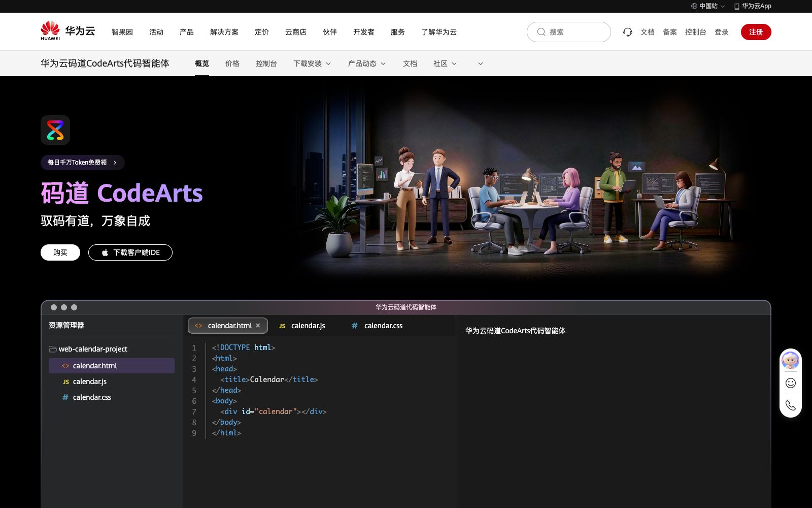Click the DOCTYPE html code line
Viewport: 812px width, 508px height.
click(244, 347)
